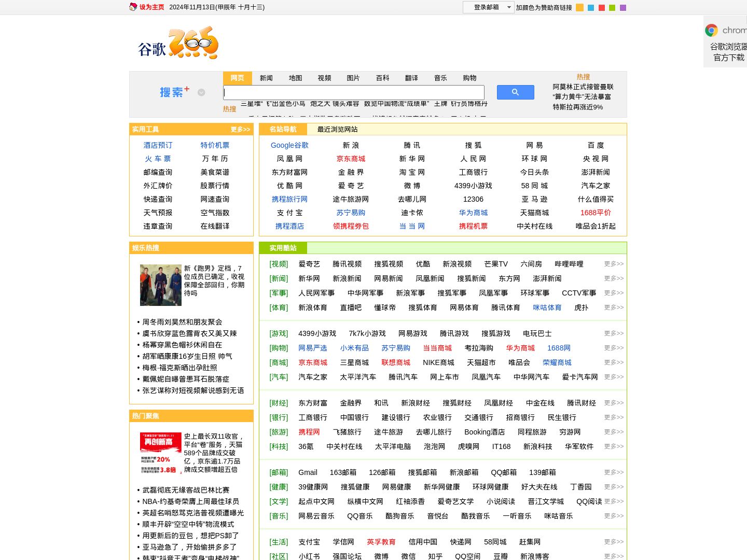Open 更多>> in 实用工具 panel

(x=240, y=129)
